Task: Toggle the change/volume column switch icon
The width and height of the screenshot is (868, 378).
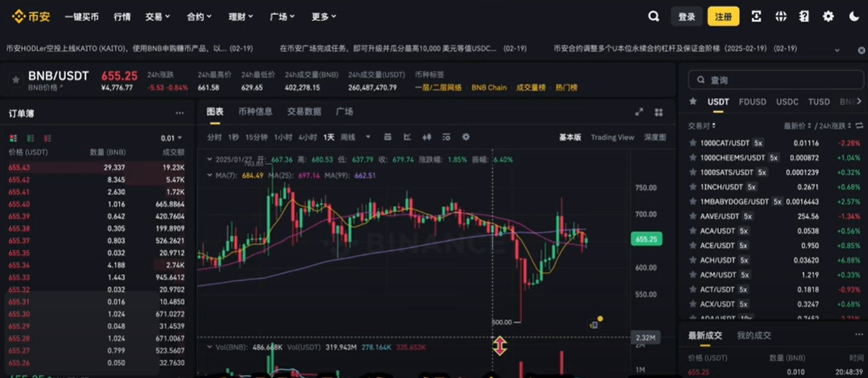Action: pyautogui.click(x=858, y=126)
